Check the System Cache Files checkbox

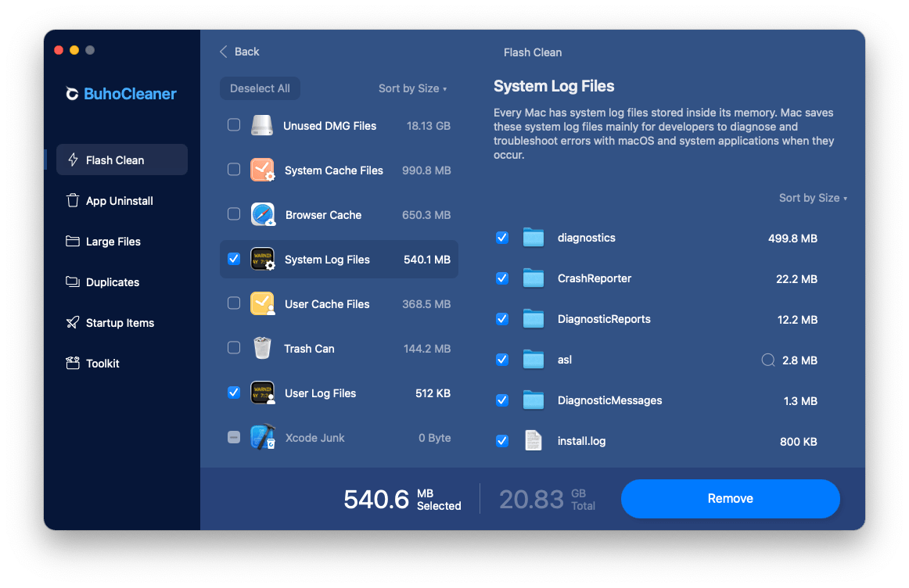click(x=234, y=169)
